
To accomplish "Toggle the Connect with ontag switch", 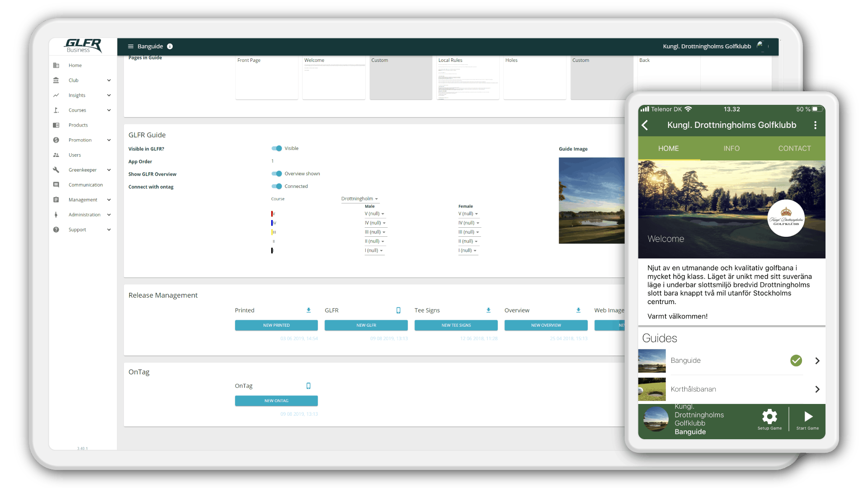I will coord(277,186).
